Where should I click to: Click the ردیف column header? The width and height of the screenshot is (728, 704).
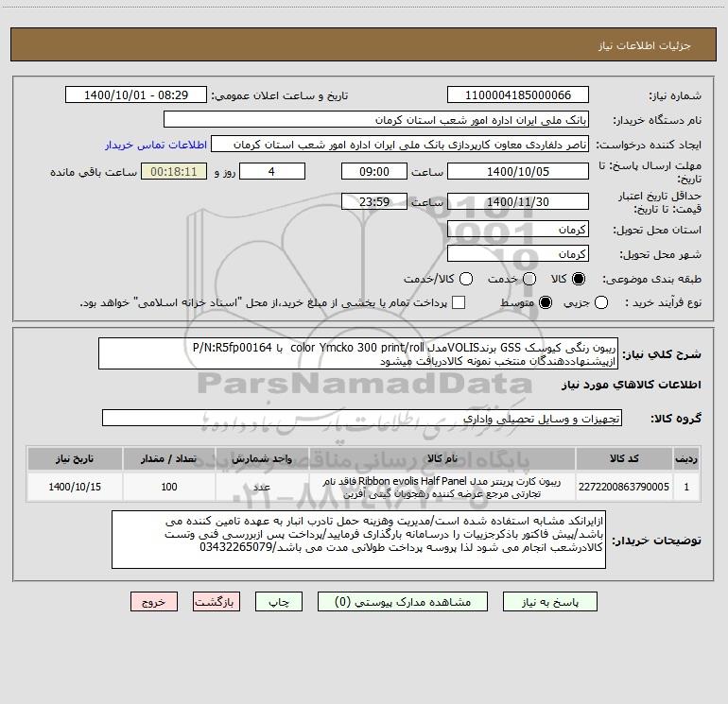pyautogui.click(x=686, y=458)
